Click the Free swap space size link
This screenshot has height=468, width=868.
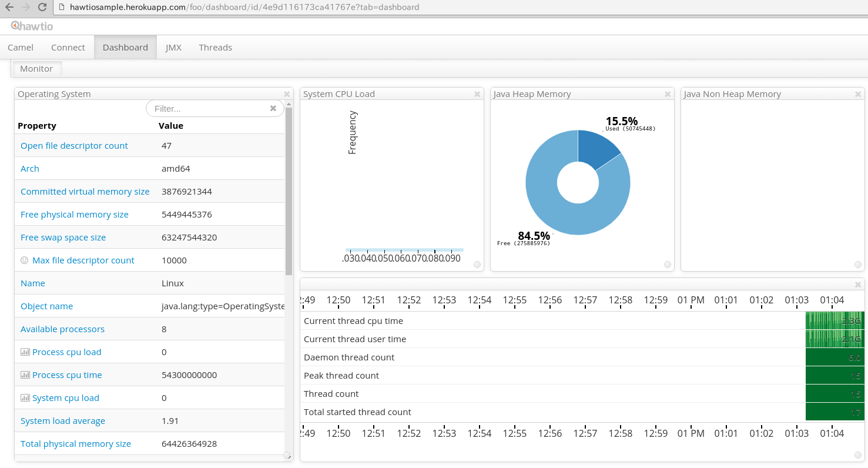pos(63,237)
